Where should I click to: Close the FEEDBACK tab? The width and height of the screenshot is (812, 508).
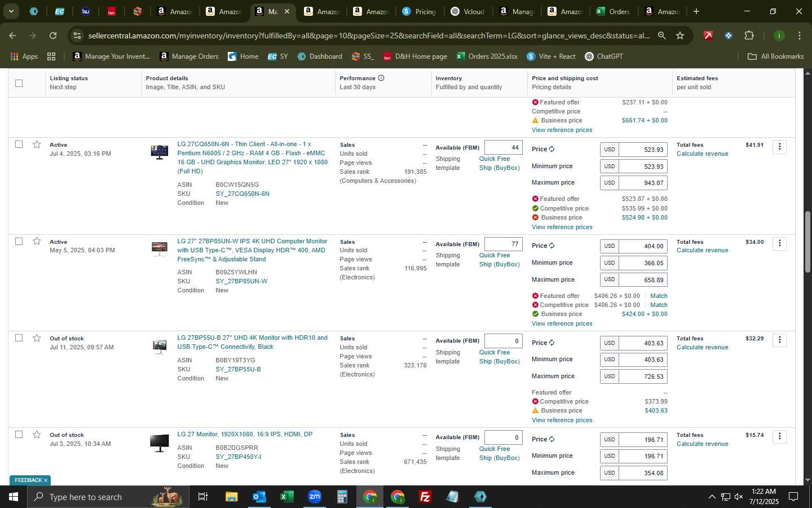46,480
